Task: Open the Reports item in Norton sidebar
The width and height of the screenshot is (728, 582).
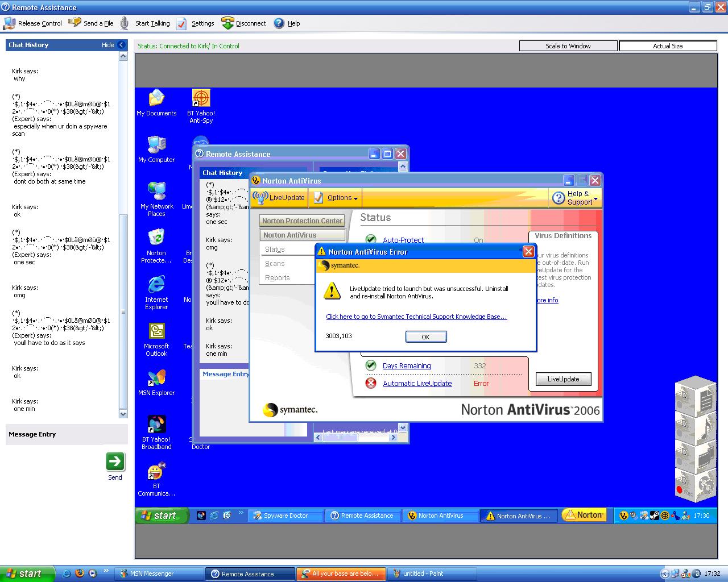Action: [x=278, y=278]
